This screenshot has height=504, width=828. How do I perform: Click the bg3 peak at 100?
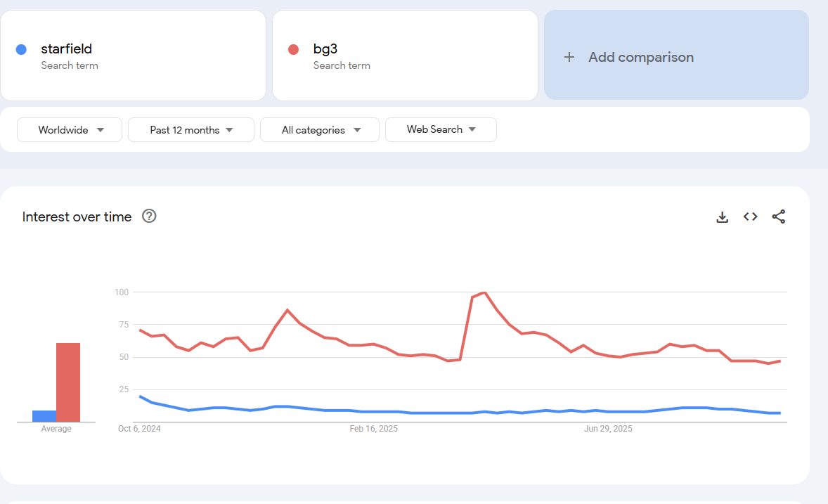tap(484, 292)
